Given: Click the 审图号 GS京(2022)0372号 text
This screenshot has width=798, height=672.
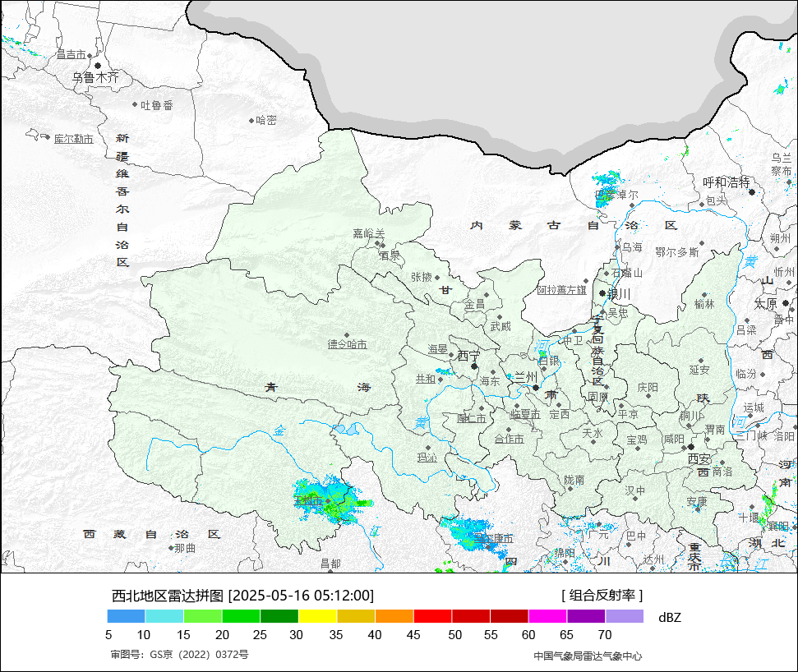Looking at the screenshot, I should 180,654.
